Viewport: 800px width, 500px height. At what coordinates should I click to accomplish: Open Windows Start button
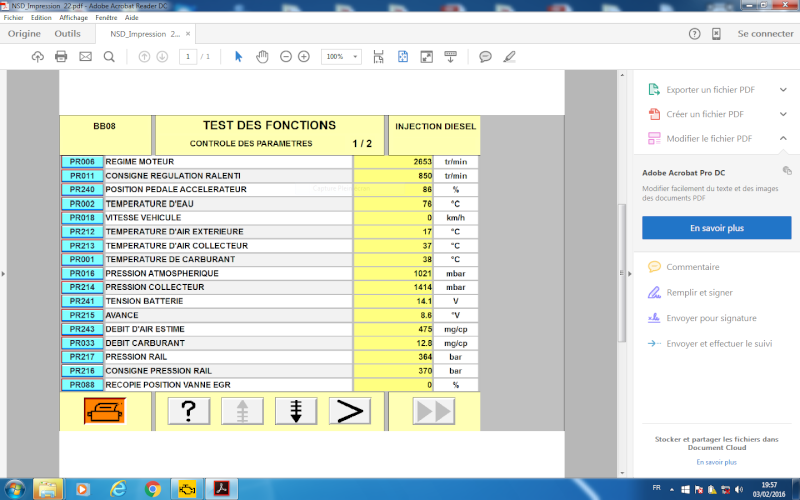coord(14,489)
